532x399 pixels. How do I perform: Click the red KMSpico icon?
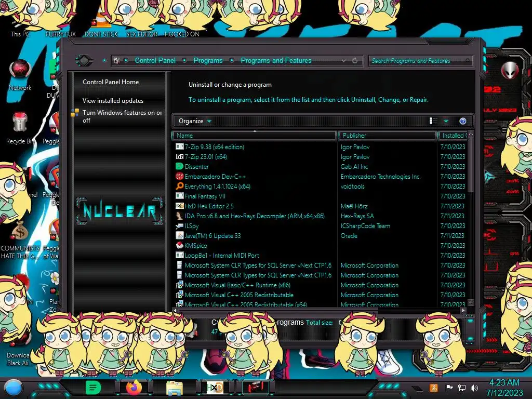[x=179, y=245]
